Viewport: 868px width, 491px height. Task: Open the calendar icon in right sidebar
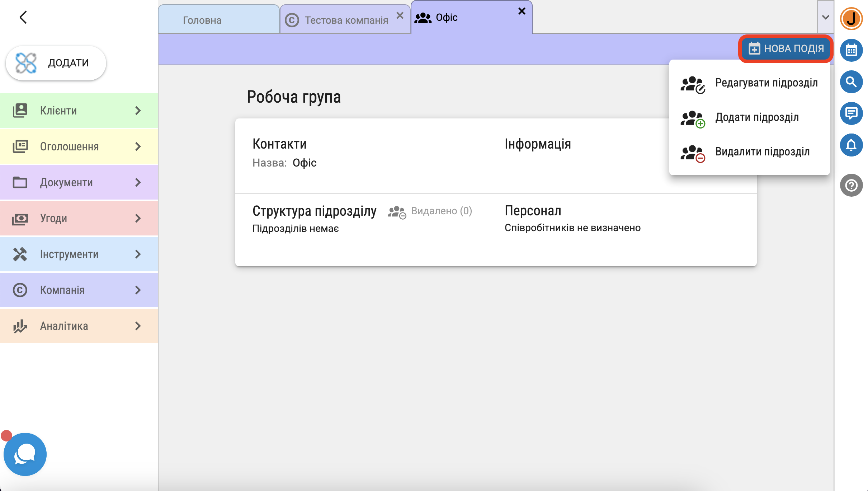851,50
